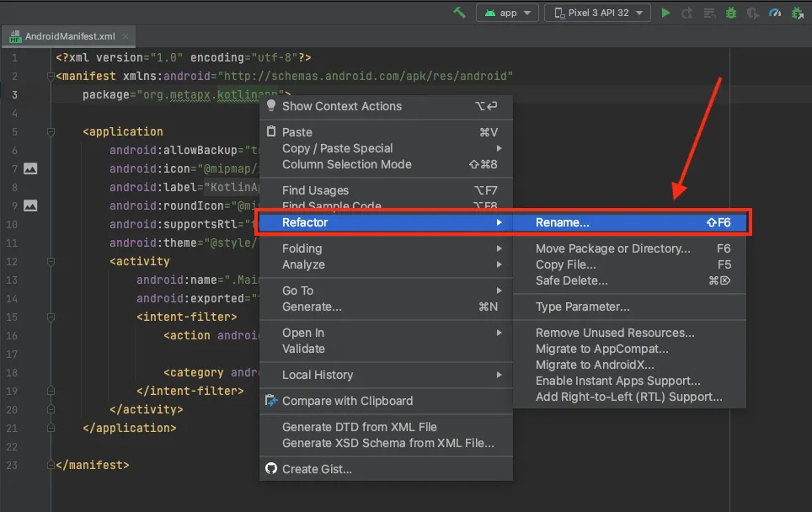Choose Generate DTD from XML File
The height and width of the screenshot is (512, 812).
coord(386,427)
